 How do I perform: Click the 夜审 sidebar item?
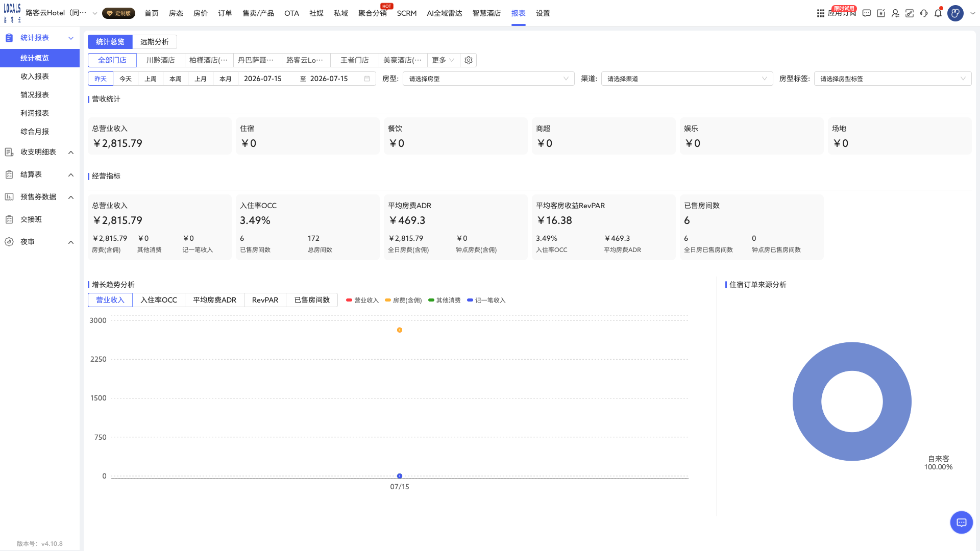40,242
